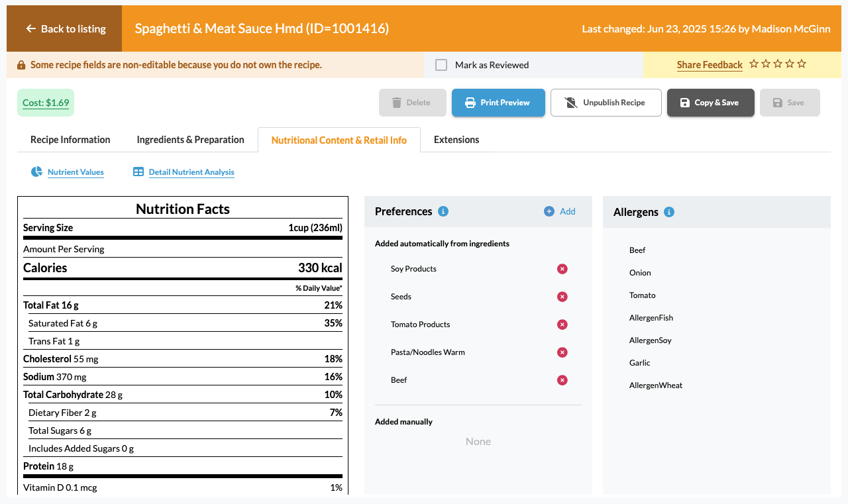Click the Copy & Save button
Viewport: 848px width, 504px height.
(x=710, y=103)
